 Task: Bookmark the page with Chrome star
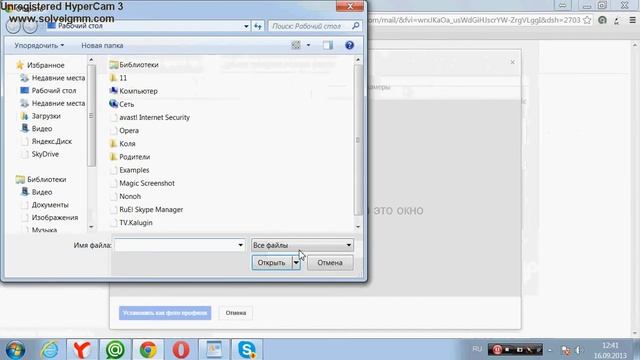click(587, 20)
